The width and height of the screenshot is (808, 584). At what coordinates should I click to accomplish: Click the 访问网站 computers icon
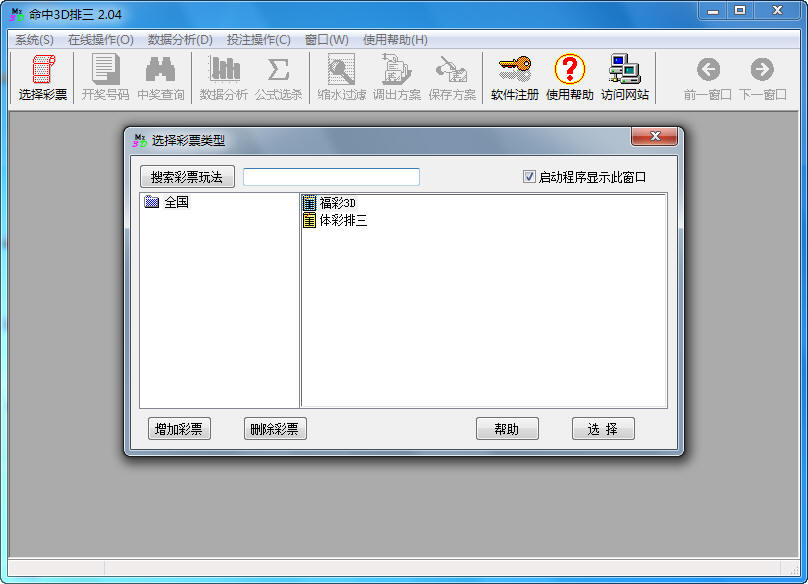click(x=625, y=77)
